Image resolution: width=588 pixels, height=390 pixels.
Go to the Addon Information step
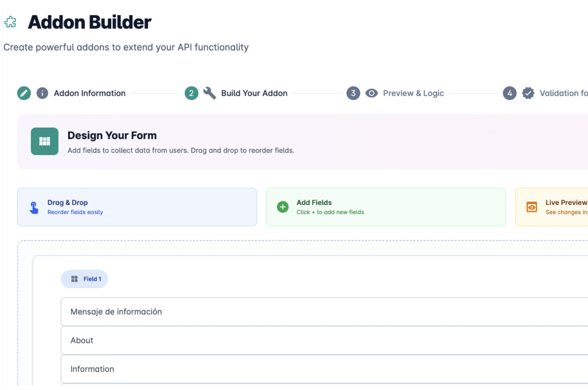[x=90, y=93]
